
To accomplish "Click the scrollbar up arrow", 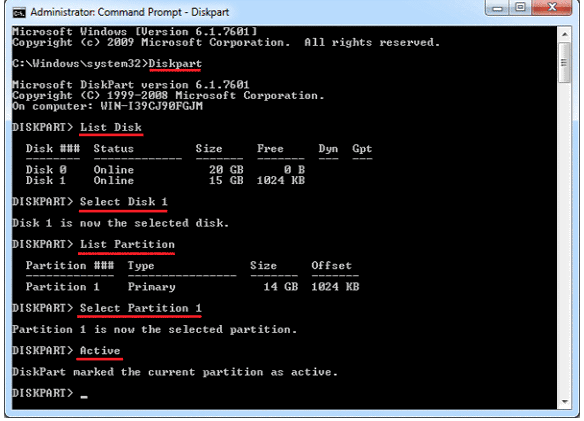I will click(x=565, y=35).
